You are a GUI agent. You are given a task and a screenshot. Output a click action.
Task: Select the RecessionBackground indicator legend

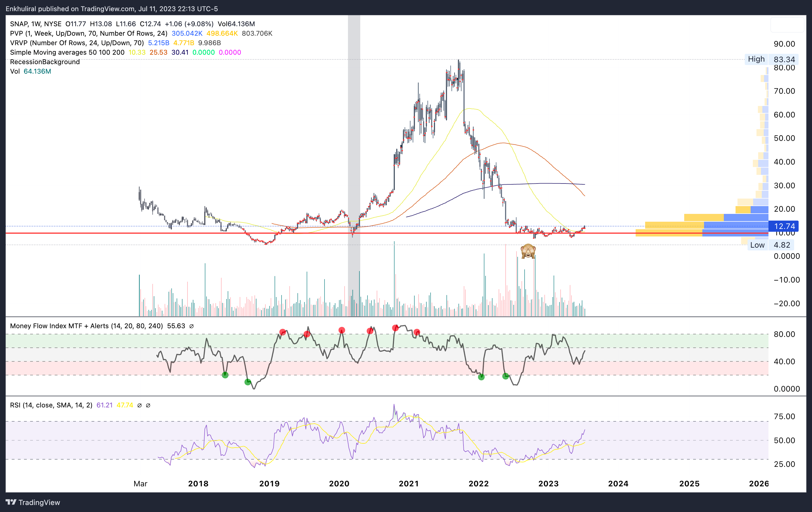tap(45, 62)
